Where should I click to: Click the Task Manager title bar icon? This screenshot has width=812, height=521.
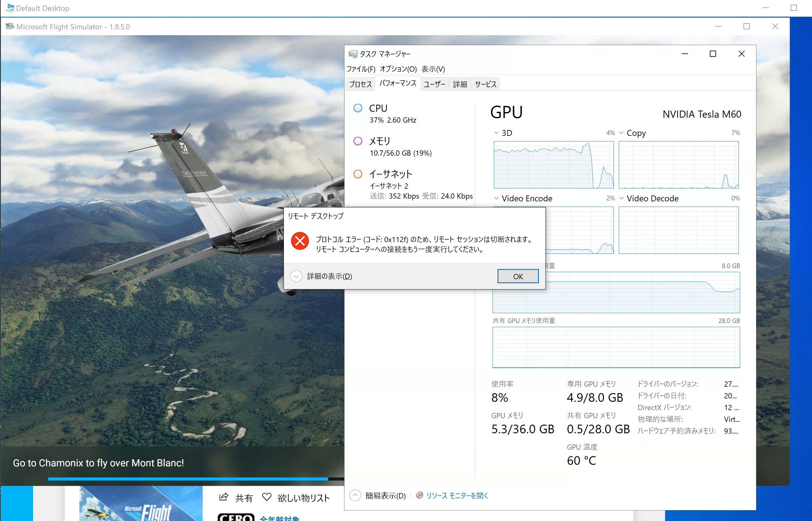[x=353, y=54]
